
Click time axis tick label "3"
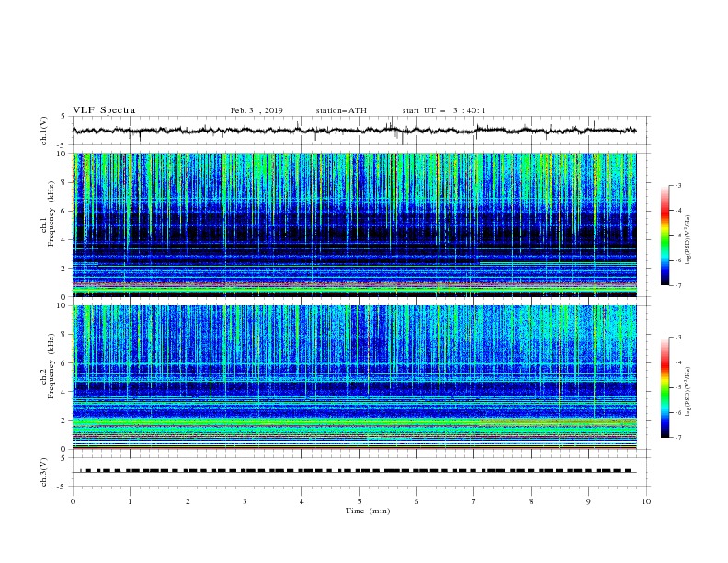click(245, 501)
